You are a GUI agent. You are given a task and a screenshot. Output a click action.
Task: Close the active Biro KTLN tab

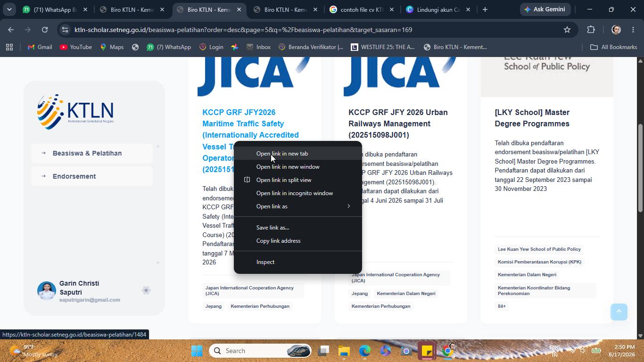tap(239, 9)
